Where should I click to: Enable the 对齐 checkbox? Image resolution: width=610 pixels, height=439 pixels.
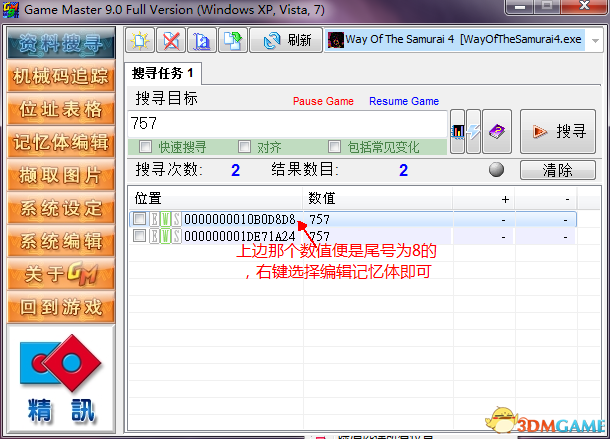[244, 147]
